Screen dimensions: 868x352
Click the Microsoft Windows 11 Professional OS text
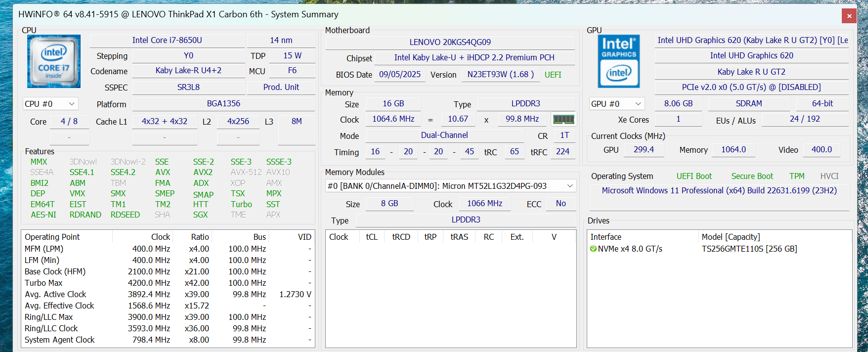pyautogui.click(x=719, y=191)
